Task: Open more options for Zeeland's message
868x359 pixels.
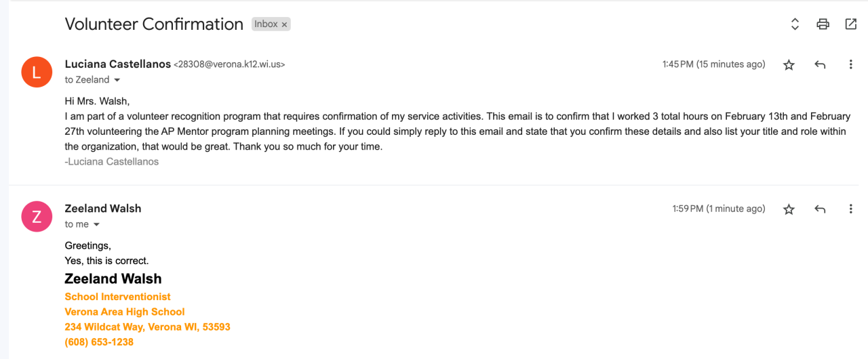Action: click(850, 209)
